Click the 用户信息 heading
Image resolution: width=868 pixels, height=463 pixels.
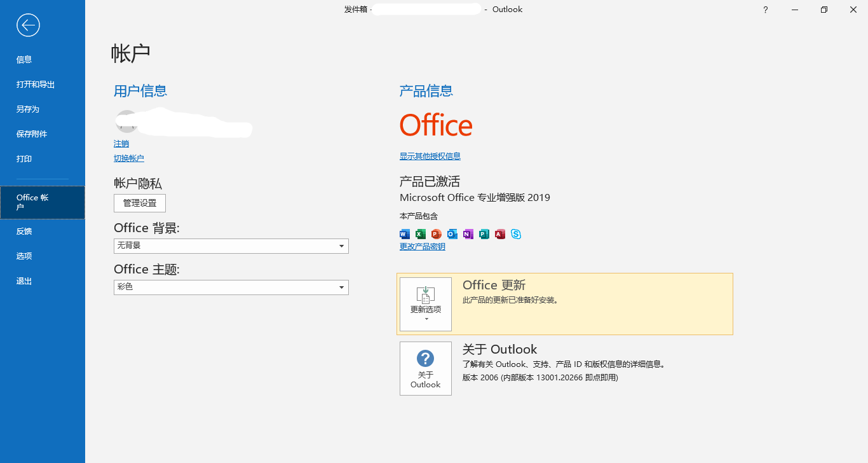coord(140,91)
